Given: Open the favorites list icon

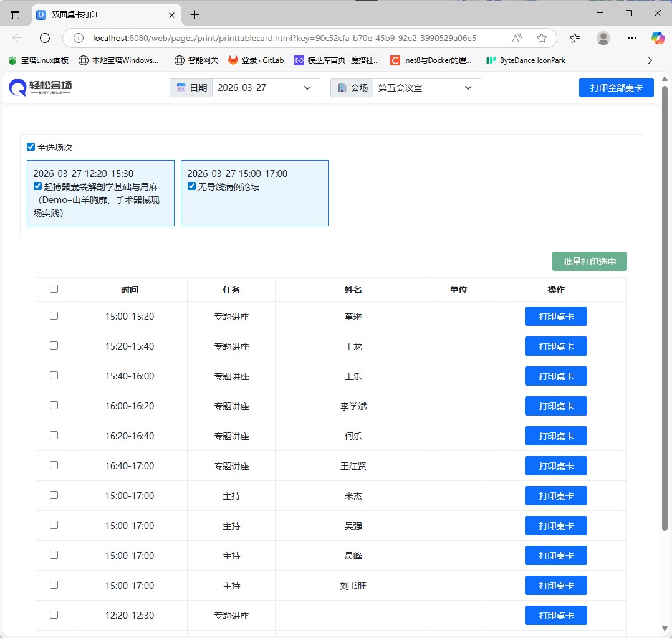Looking at the screenshot, I should (x=575, y=38).
